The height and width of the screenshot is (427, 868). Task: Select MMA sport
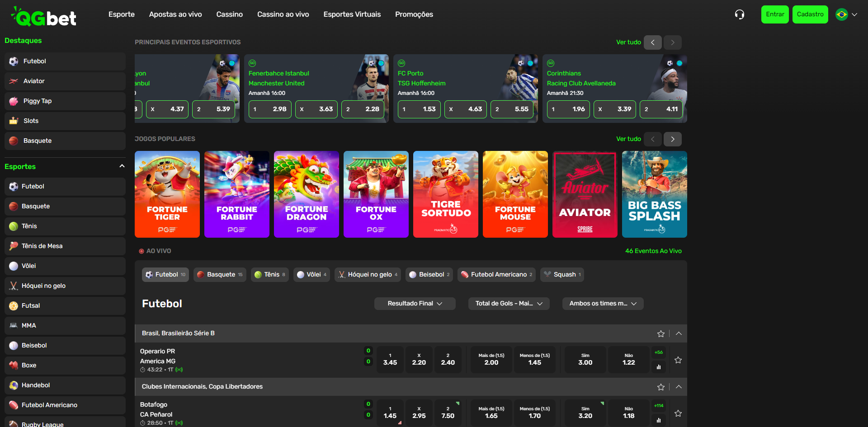(65, 326)
